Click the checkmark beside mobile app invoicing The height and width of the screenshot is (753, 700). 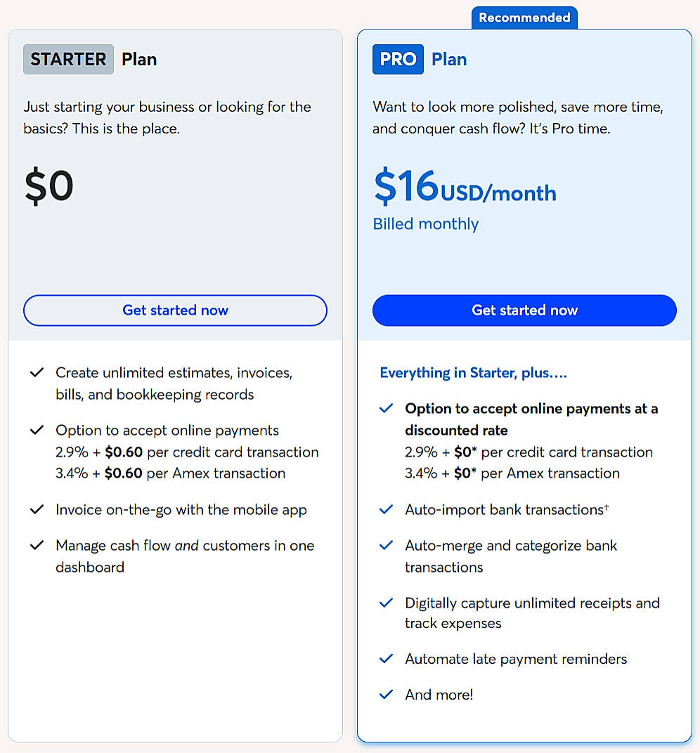tap(37, 509)
